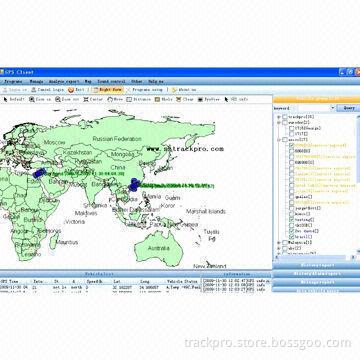The width and height of the screenshot is (360, 360).
Task: Open the EyeView overview tool
Action: coord(200,99)
